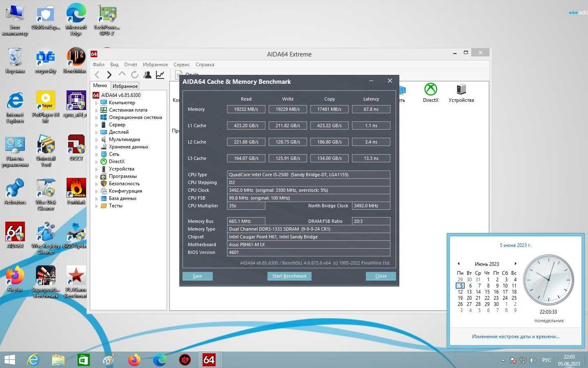Expand the Дисплей tree node
The height and width of the screenshot is (368, 588).
click(x=97, y=132)
